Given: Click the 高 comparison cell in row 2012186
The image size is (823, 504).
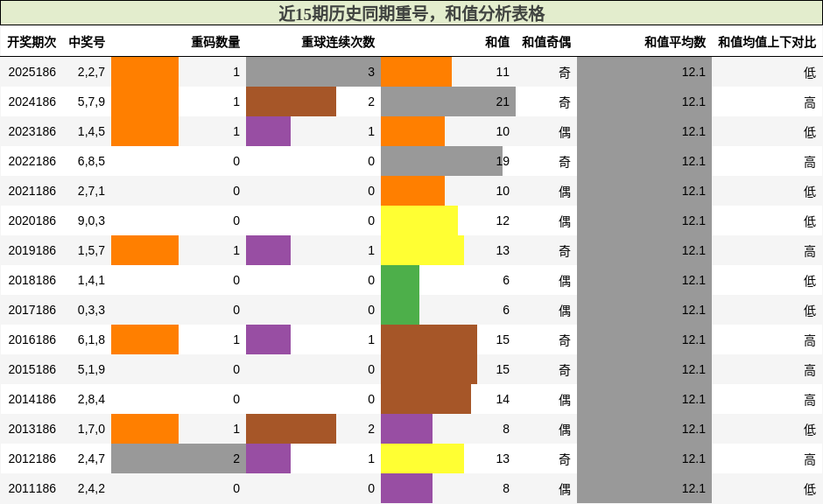Looking at the screenshot, I should pos(810,458).
